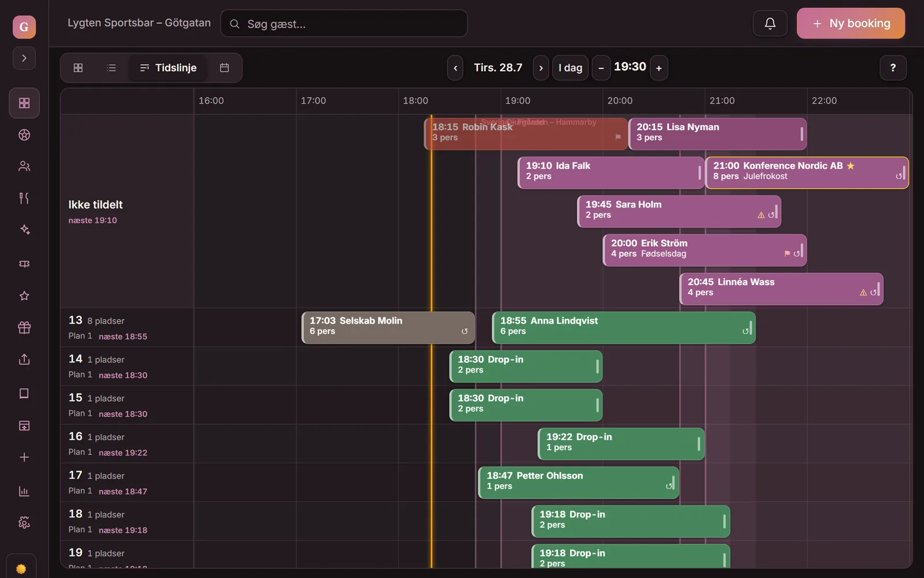Open the favorites star icon in sidebar
Screen dimensions: 924x578
coord(24,296)
